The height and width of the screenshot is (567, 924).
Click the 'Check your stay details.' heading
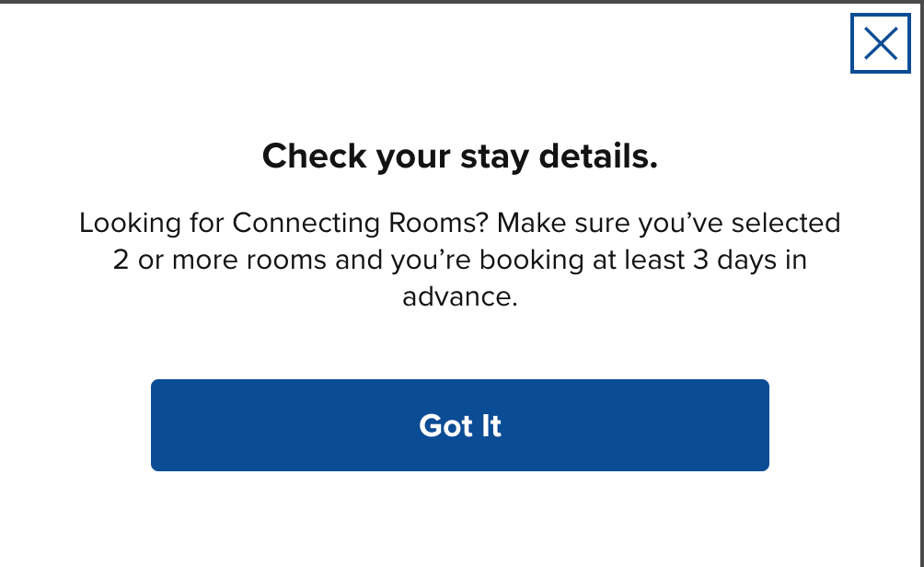click(460, 156)
